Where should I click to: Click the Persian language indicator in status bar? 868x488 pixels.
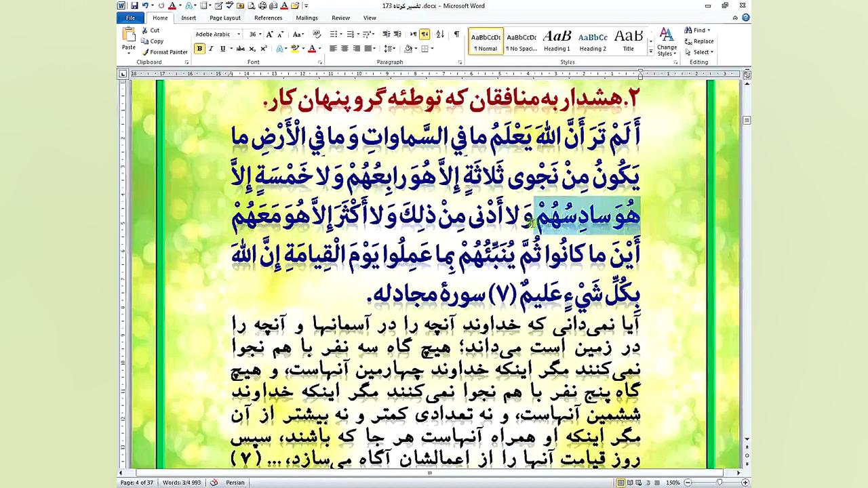(235, 483)
